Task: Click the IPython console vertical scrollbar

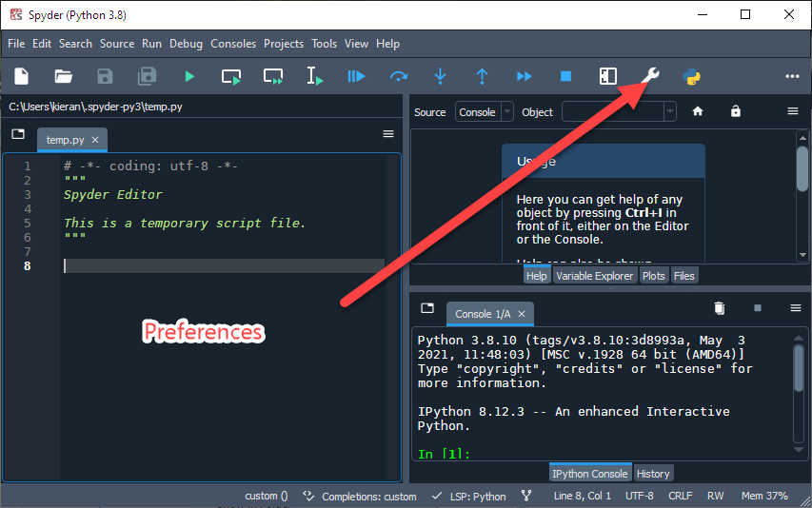Action: [799, 394]
